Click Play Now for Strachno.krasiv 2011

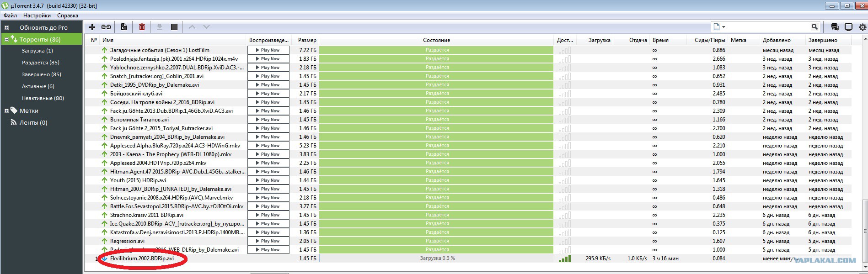pos(268,215)
